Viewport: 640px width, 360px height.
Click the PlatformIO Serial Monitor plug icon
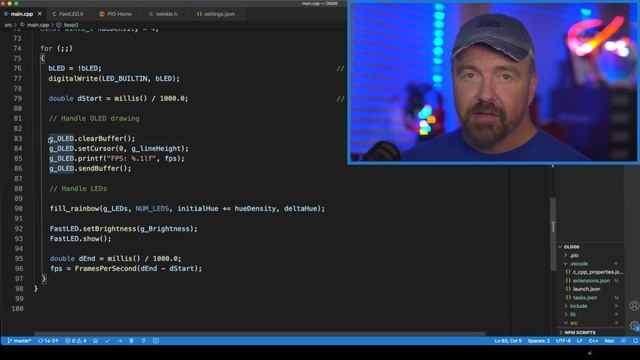point(144,341)
